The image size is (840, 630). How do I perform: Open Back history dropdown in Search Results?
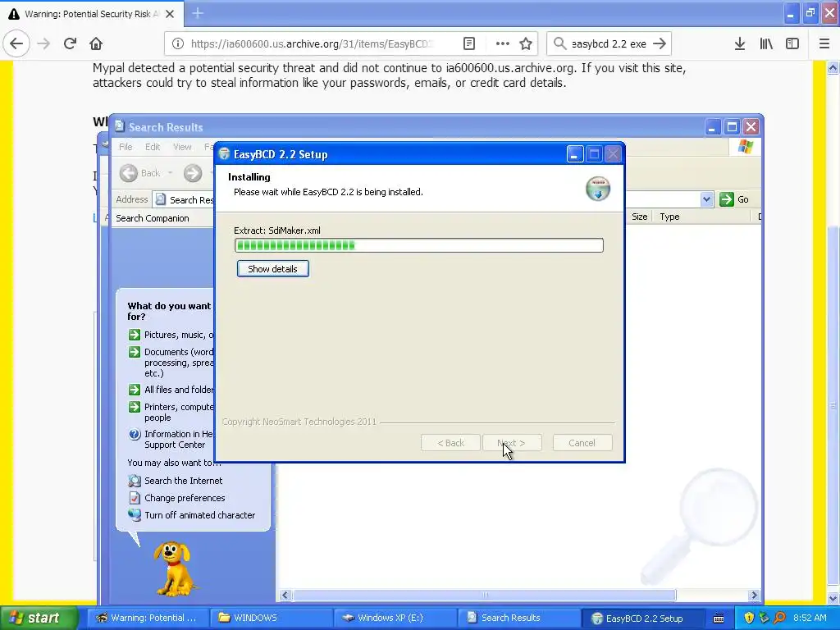pos(171,173)
